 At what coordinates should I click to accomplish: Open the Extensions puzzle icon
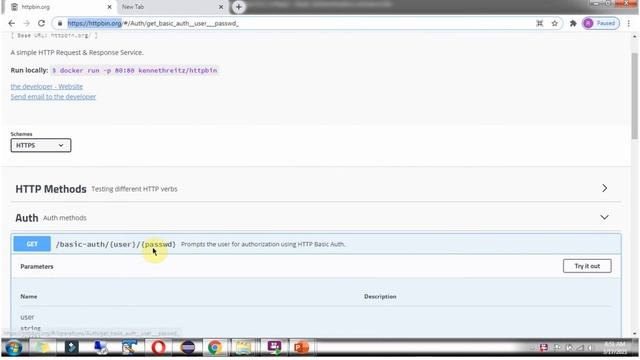(573, 23)
